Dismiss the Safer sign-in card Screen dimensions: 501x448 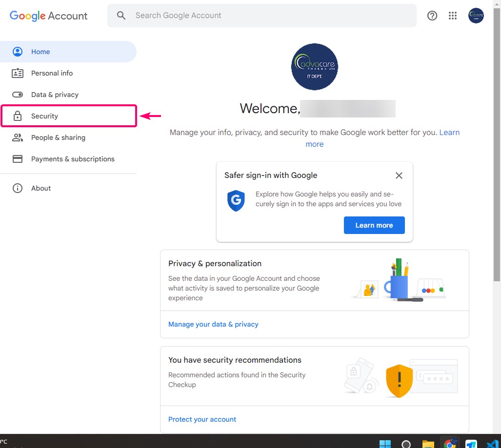(x=399, y=175)
